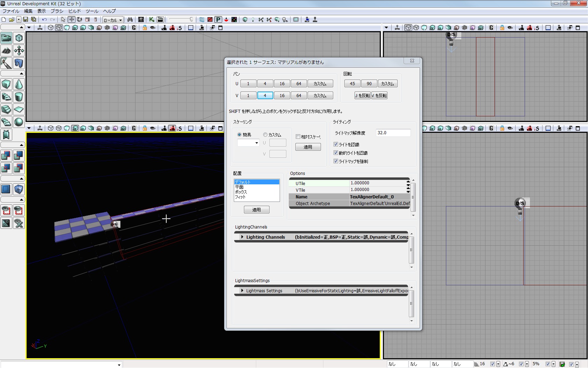Image resolution: width=588 pixels, height=368 pixels.
Task: Select the 簡易 scaling radio button
Action: 239,135
